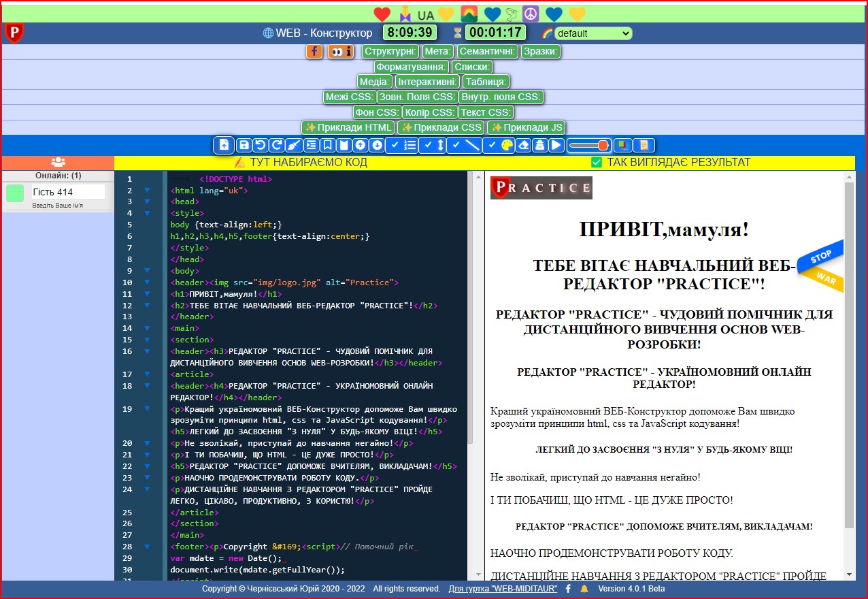Toggle the color palette checkbox

point(499,145)
